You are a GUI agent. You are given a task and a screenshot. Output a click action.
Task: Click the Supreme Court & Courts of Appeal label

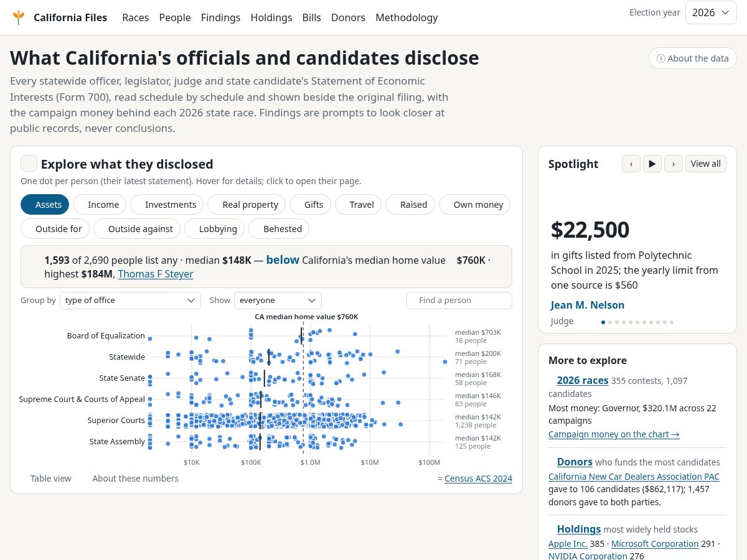(x=82, y=399)
